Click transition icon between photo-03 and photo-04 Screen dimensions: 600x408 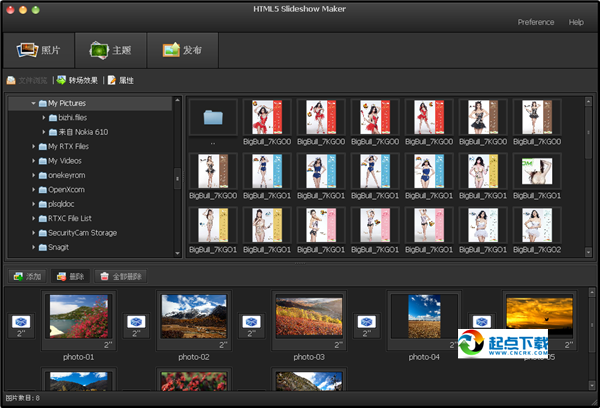367,323
